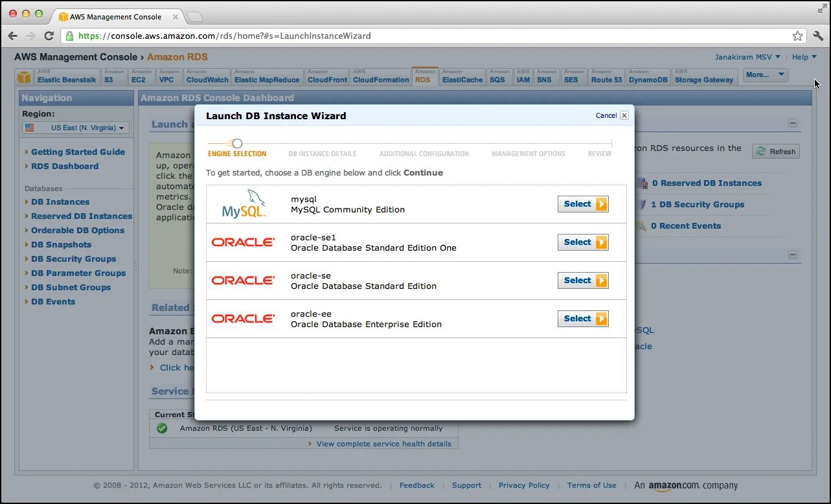Open DB Security Groups navigation link

click(74, 258)
